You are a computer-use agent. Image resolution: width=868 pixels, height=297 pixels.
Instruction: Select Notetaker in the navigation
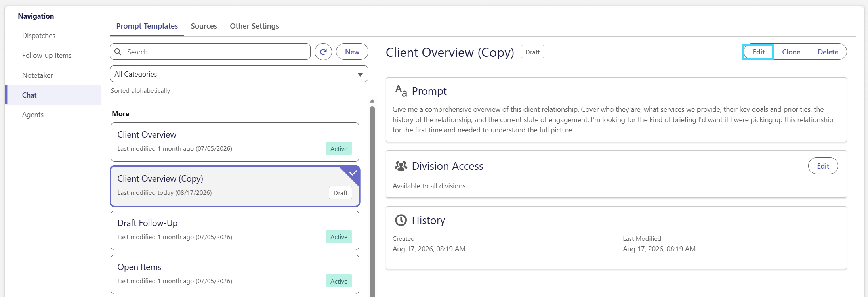pos(37,75)
